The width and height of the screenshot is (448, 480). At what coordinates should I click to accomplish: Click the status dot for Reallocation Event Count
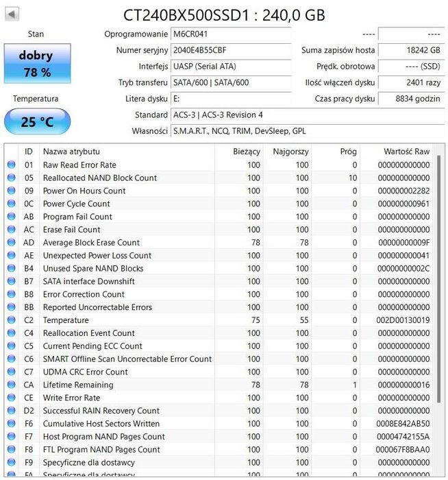12,333
